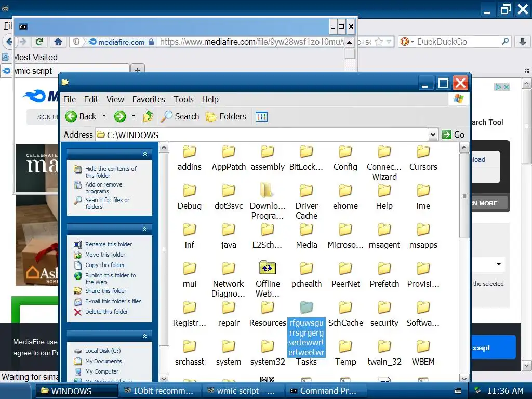
Task: Switch to Command Prompt taskbar button
Action: [324, 391]
